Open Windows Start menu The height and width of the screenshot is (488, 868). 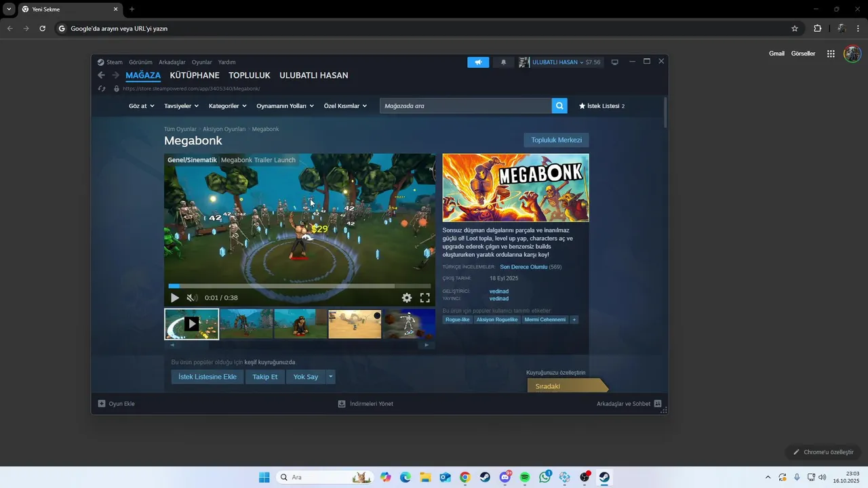[x=264, y=477]
